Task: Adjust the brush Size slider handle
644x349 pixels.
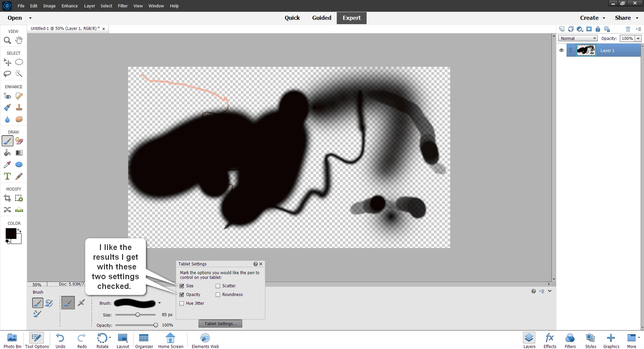Action: click(x=138, y=315)
